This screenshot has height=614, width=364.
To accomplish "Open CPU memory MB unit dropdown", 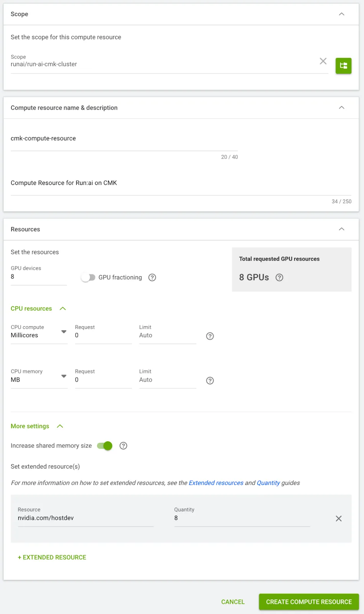I will [39, 380].
